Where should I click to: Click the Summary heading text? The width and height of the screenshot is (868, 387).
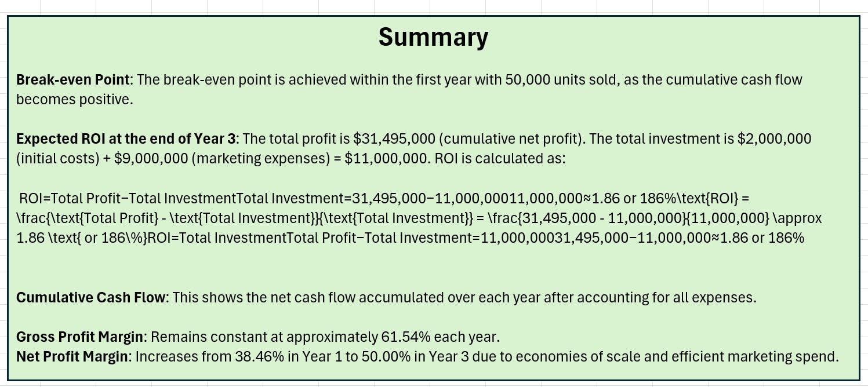433,38
